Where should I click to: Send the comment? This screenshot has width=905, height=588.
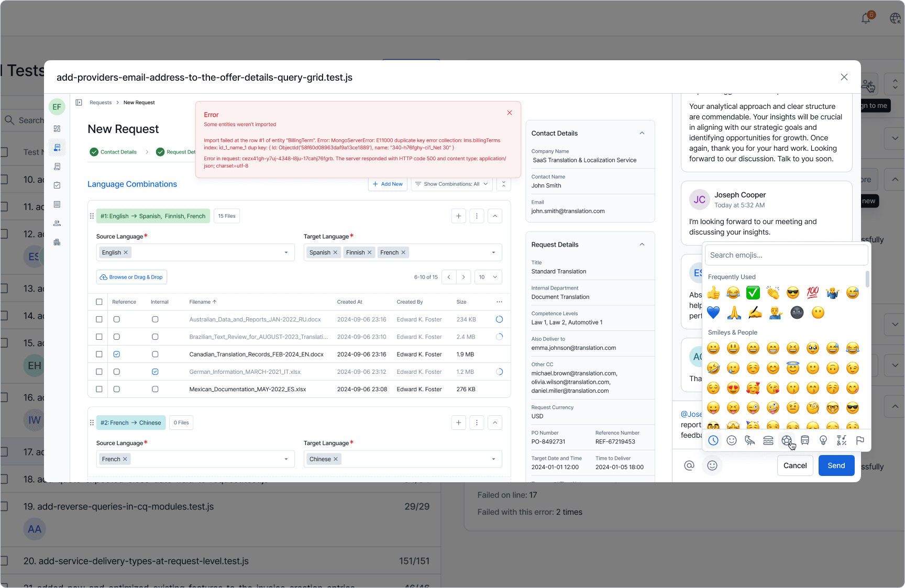click(x=836, y=465)
